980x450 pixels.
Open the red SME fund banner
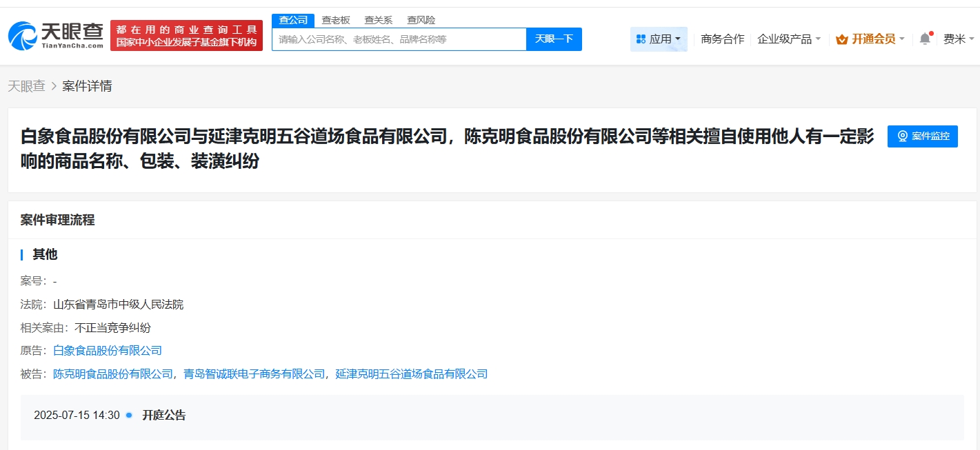pyautogui.click(x=186, y=35)
